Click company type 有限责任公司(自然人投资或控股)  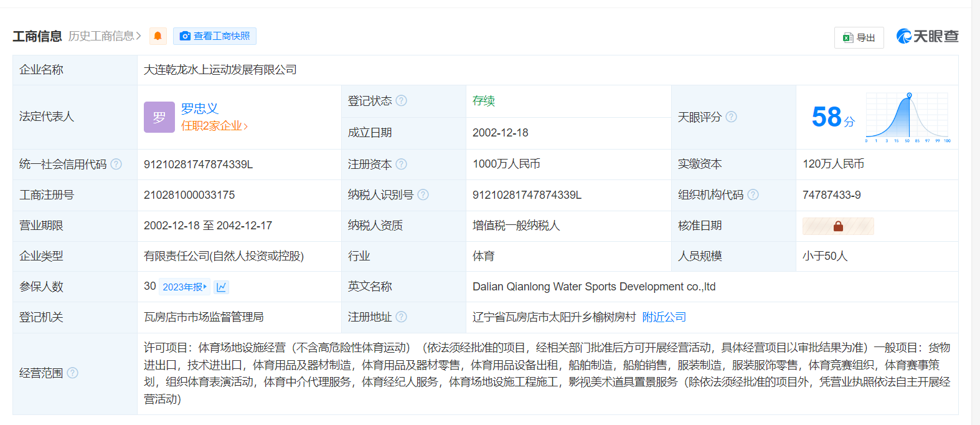coord(224,256)
